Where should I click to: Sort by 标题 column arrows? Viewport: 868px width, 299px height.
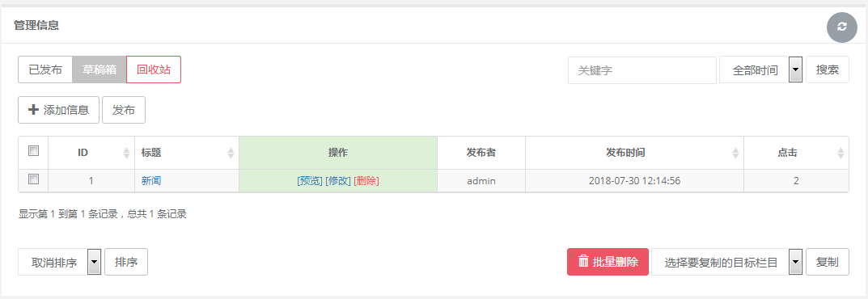click(x=231, y=153)
